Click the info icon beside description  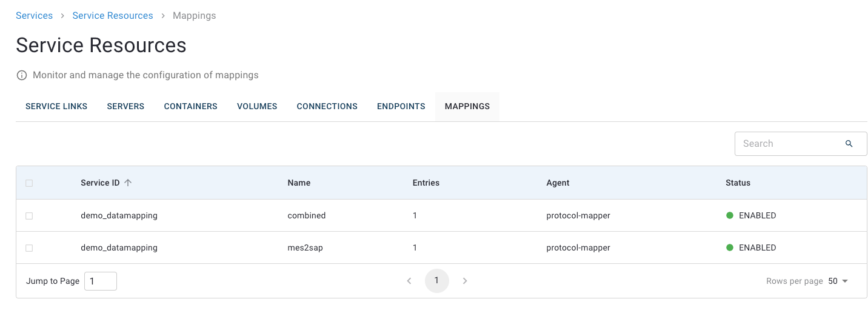click(22, 75)
